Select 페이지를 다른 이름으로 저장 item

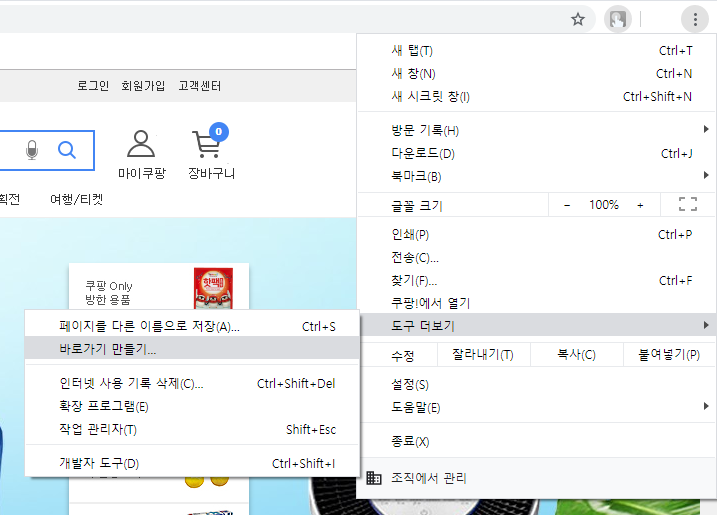[x=192, y=326]
